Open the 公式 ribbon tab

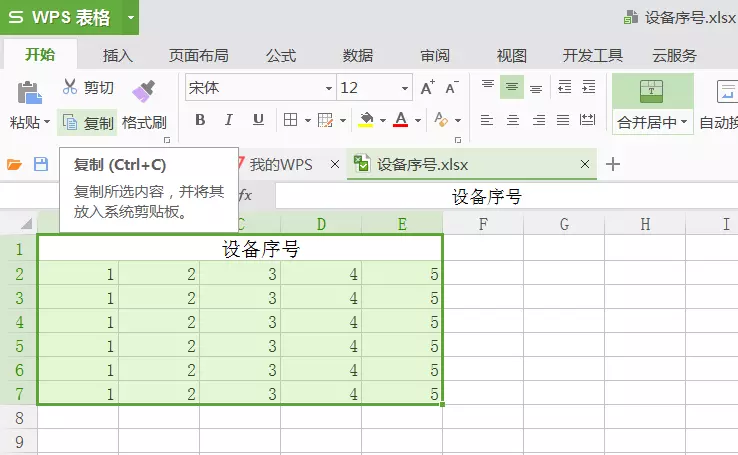[281, 56]
